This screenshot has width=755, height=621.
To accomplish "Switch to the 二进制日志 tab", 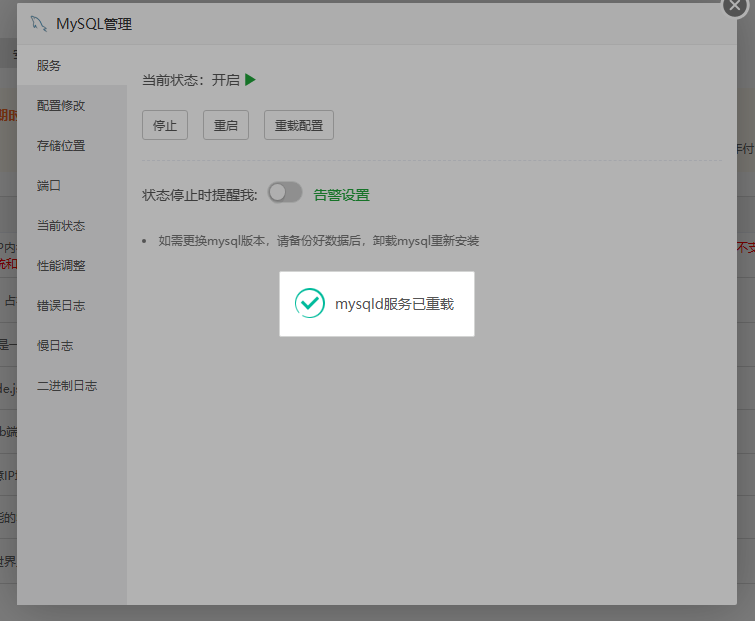I will [x=72, y=385].
